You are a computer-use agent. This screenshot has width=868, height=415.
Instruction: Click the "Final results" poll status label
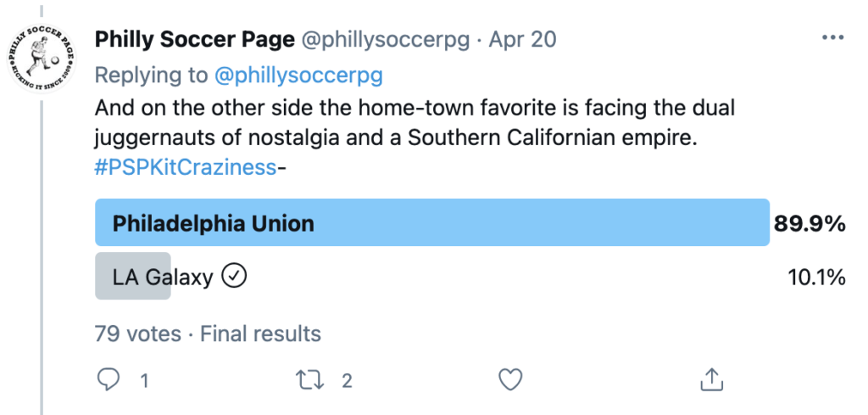coord(260,334)
